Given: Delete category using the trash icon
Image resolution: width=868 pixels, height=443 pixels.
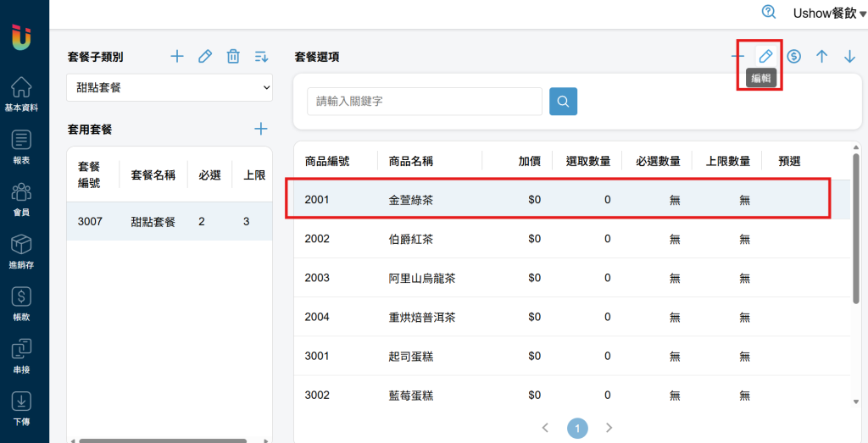Looking at the screenshot, I should coord(234,56).
